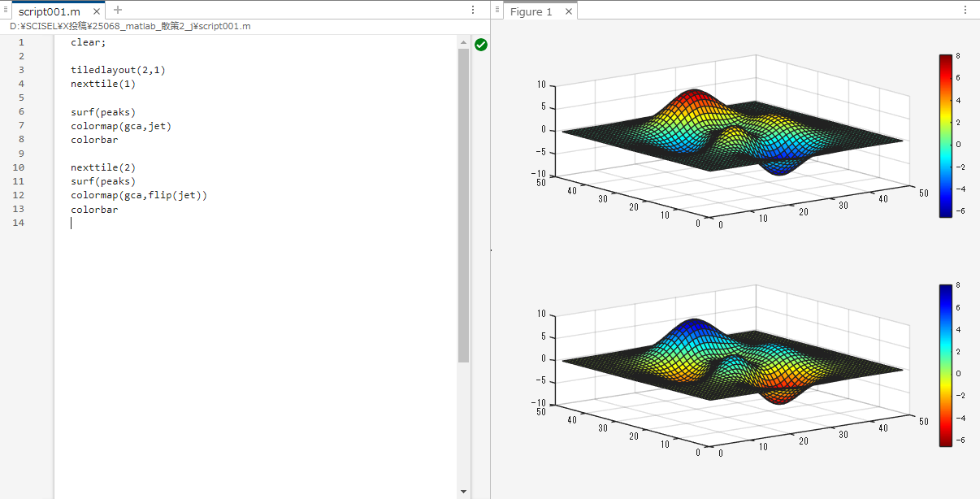980x499 pixels.
Task: Close the script001.m editor tab
Action: click(x=97, y=11)
